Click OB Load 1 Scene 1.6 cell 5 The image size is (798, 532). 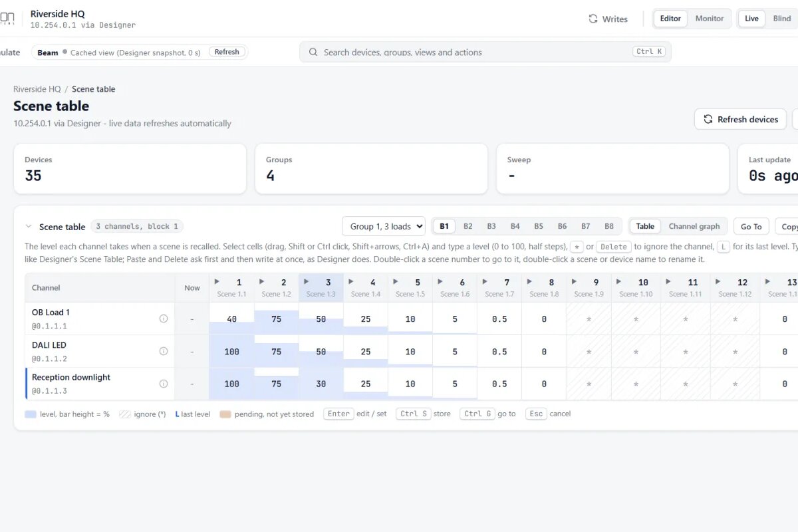click(x=455, y=319)
